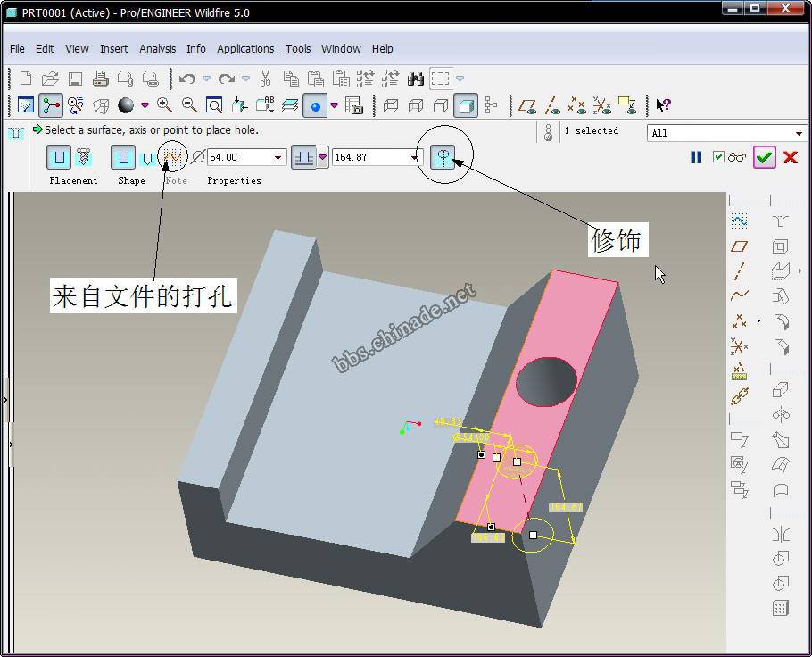Open the All selection filter dropdown
The image size is (812, 657).
799,133
